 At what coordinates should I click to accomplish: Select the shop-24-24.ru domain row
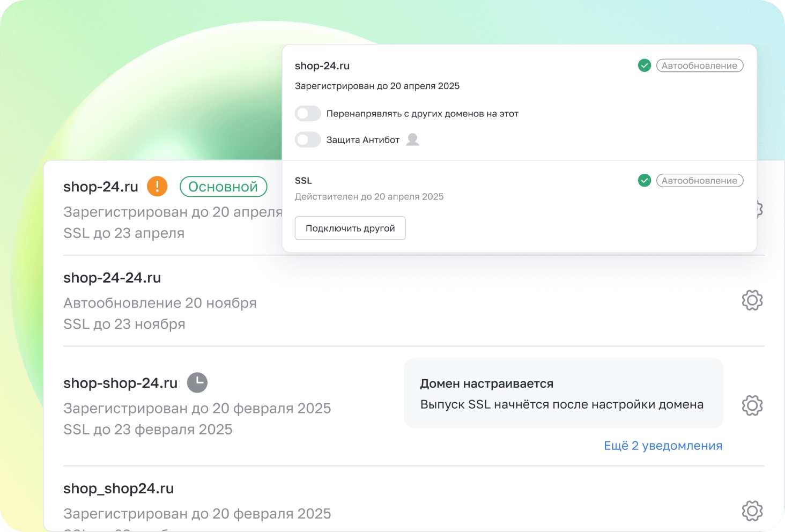(x=112, y=278)
